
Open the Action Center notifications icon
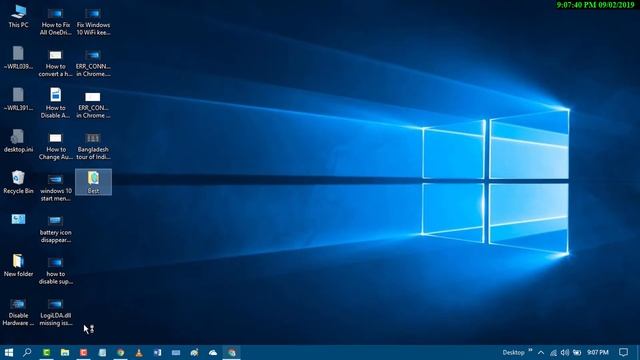(x=623, y=352)
